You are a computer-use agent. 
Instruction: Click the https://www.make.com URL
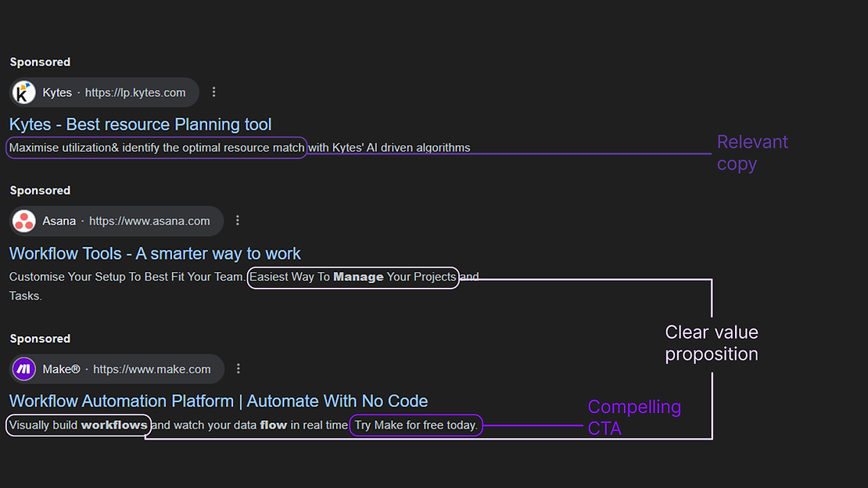click(152, 369)
